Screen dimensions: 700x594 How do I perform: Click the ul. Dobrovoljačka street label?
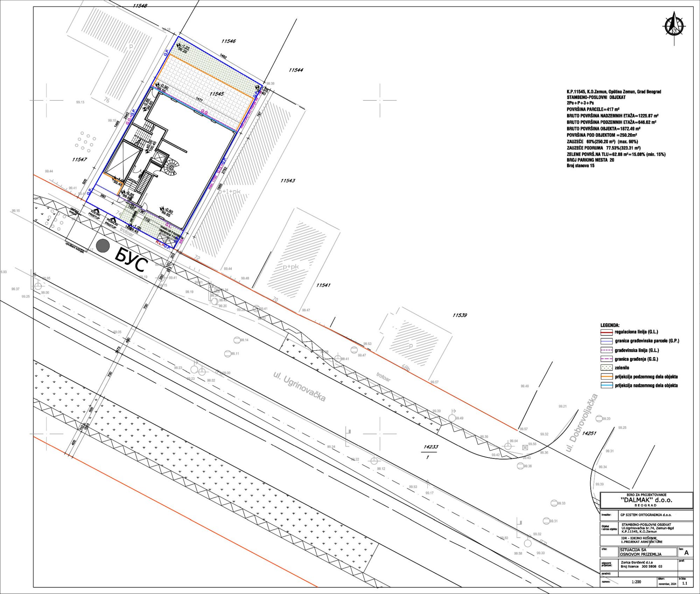tap(582, 422)
